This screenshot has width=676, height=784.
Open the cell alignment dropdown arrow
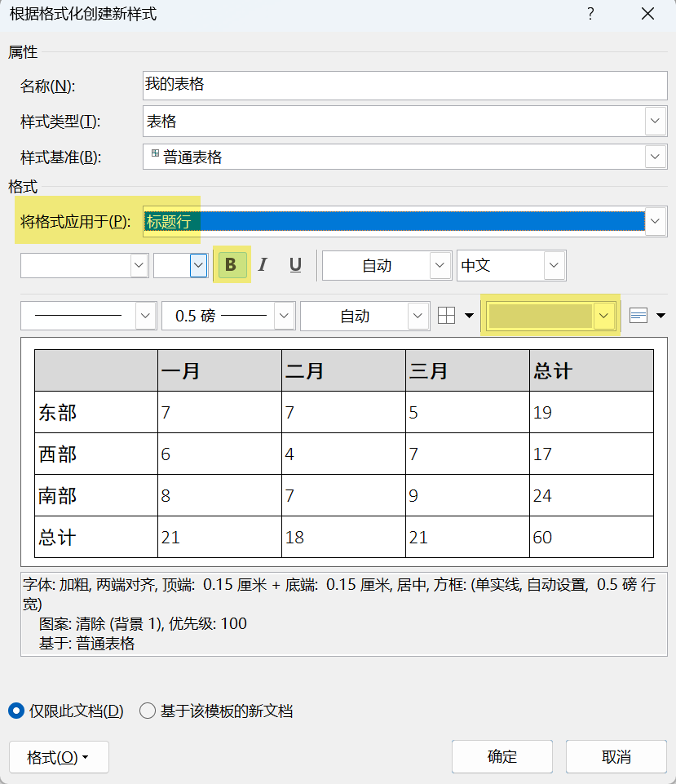661,316
